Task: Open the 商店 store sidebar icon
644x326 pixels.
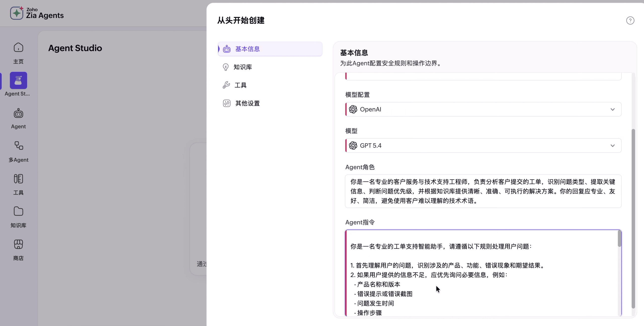Action: point(18,244)
